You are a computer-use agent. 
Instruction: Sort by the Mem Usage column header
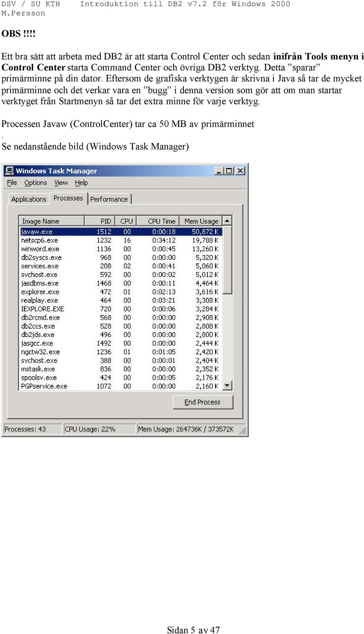pyautogui.click(x=201, y=221)
